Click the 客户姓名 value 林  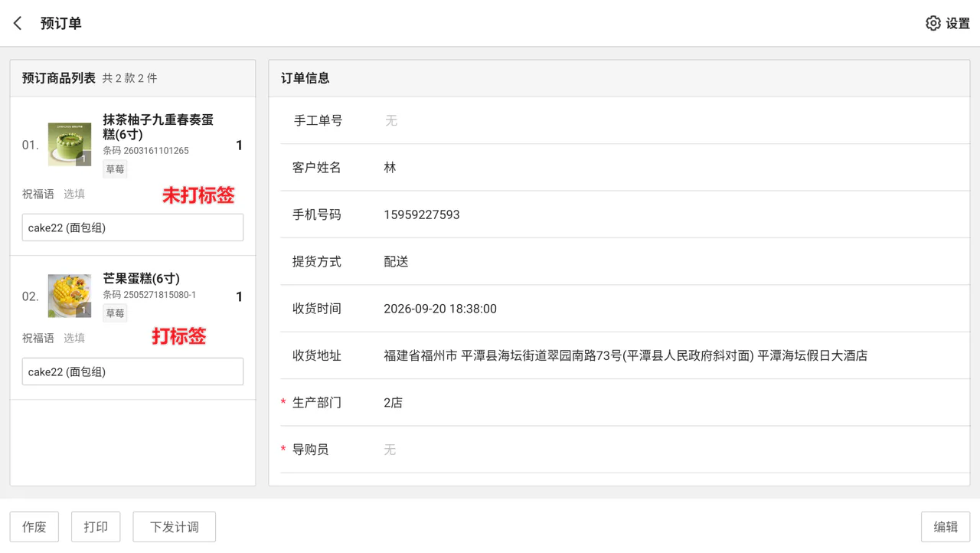point(390,168)
